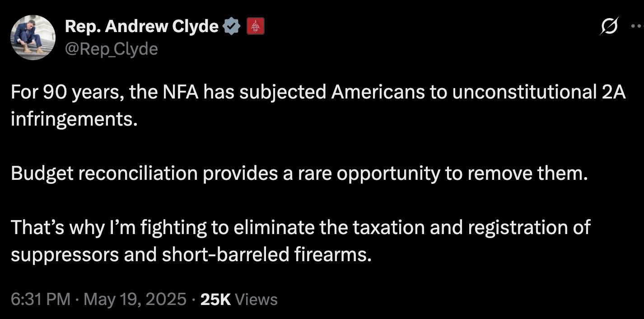Click the 2A abbreviation in the post
Viewport: 644px width, 319px height.
pyautogui.click(x=613, y=92)
